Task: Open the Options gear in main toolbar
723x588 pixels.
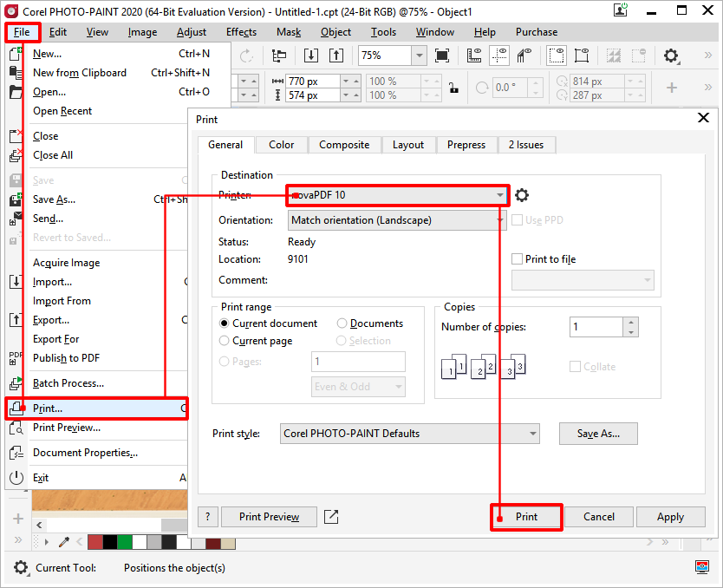Action: pos(671,56)
